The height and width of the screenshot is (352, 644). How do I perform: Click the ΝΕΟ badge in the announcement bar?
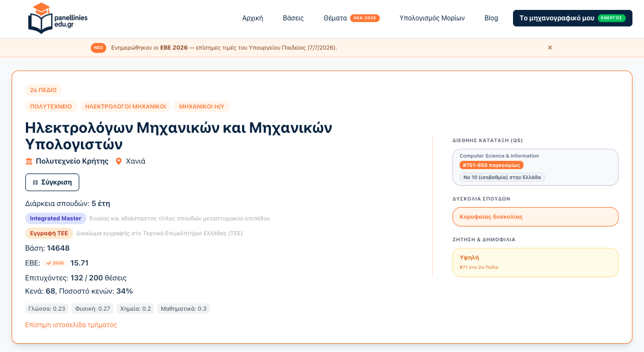98,48
